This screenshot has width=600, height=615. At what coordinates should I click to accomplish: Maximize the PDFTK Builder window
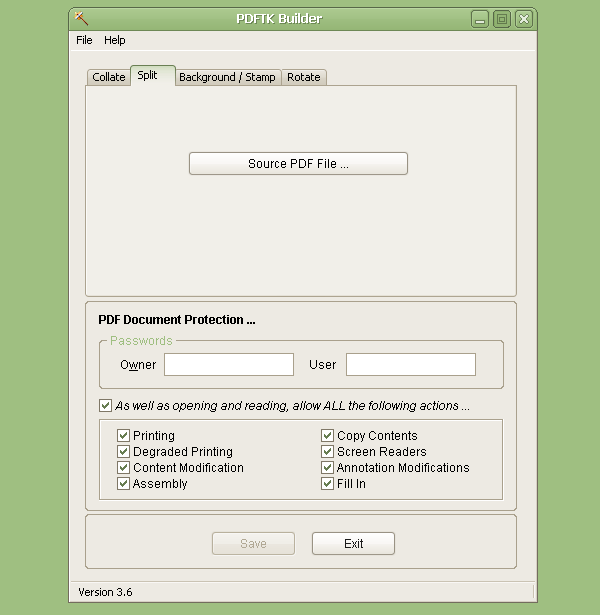502,19
